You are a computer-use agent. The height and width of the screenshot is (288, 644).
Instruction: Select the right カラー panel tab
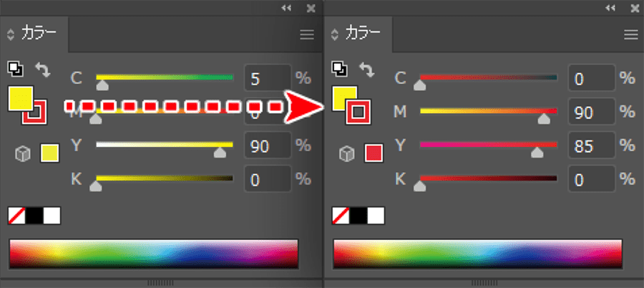point(358,34)
